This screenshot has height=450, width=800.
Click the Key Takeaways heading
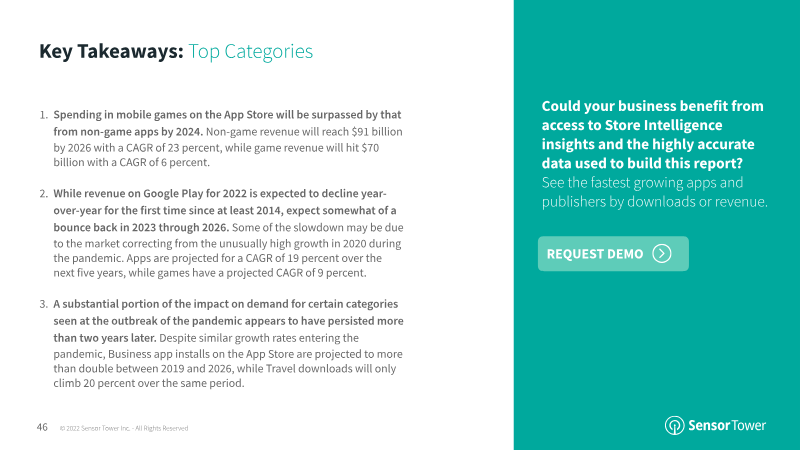[111, 51]
